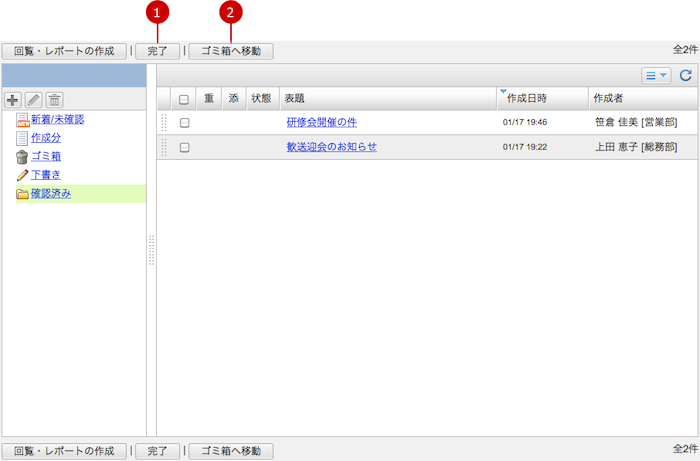Click the 作成分 document icon
The width and height of the screenshot is (700, 461).
pos(22,138)
